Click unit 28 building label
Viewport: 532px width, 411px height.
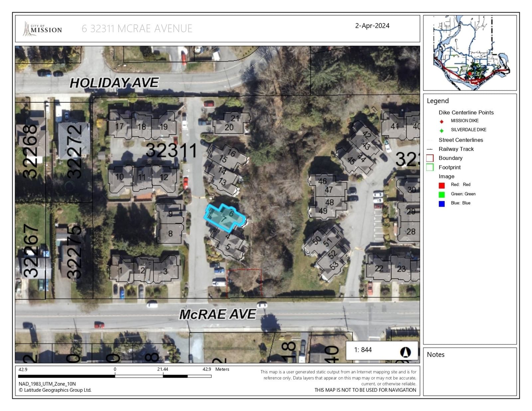(411, 231)
